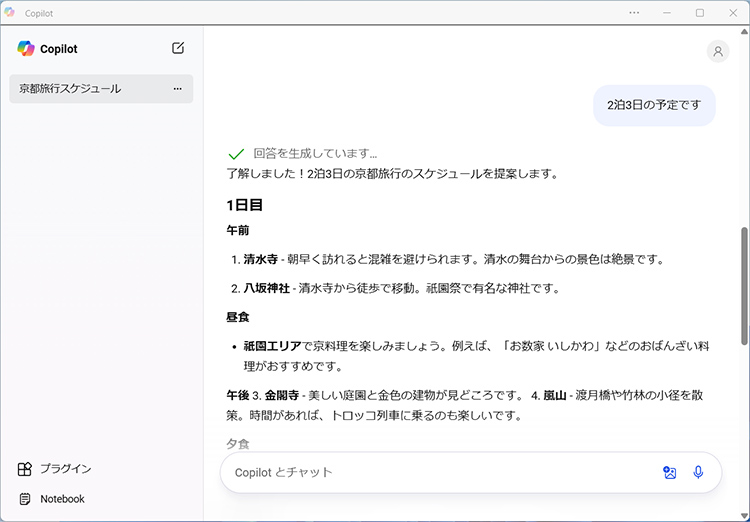Click the green checkmark status icon
This screenshot has width=750, height=522.
pyautogui.click(x=236, y=154)
